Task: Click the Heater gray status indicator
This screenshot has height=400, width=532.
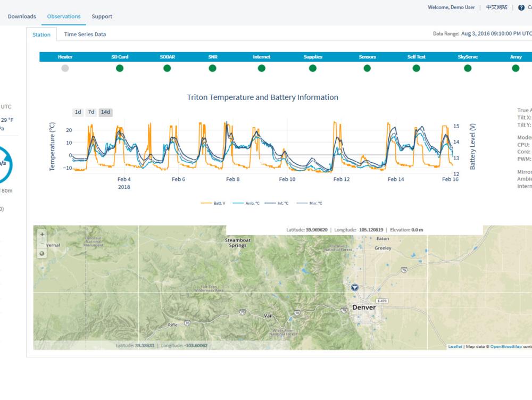Action: click(65, 68)
